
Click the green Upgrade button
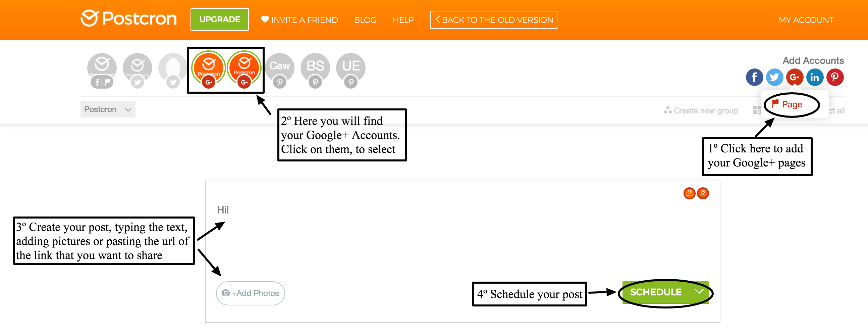click(x=219, y=19)
